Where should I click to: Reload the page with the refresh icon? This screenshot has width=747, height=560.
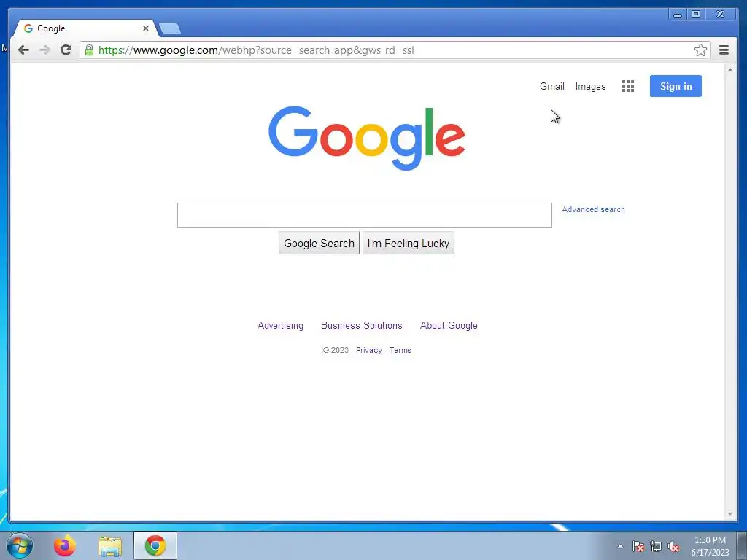click(x=66, y=50)
